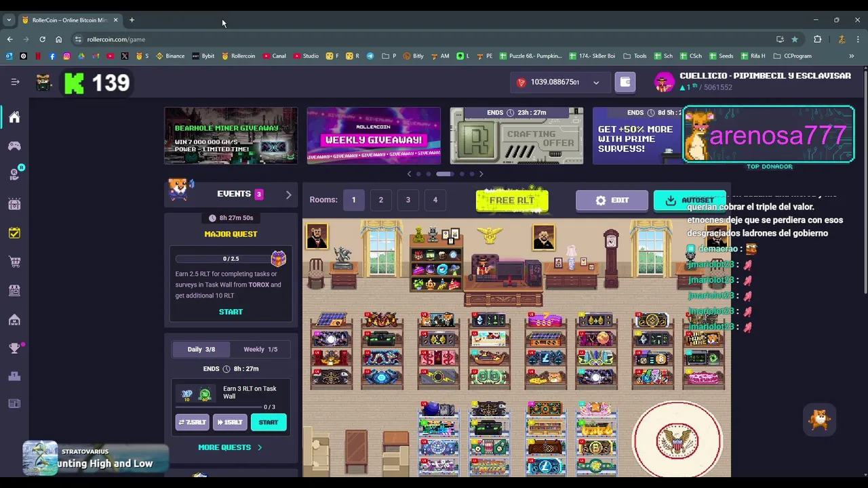Click the floating hamster helper icon
This screenshot has width=868, height=488.
click(820, 420)
